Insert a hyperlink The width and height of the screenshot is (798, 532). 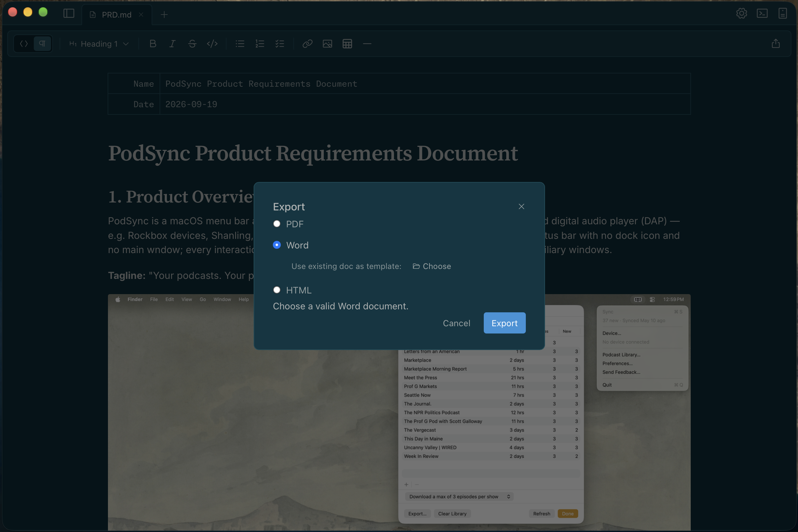[307, 43]
